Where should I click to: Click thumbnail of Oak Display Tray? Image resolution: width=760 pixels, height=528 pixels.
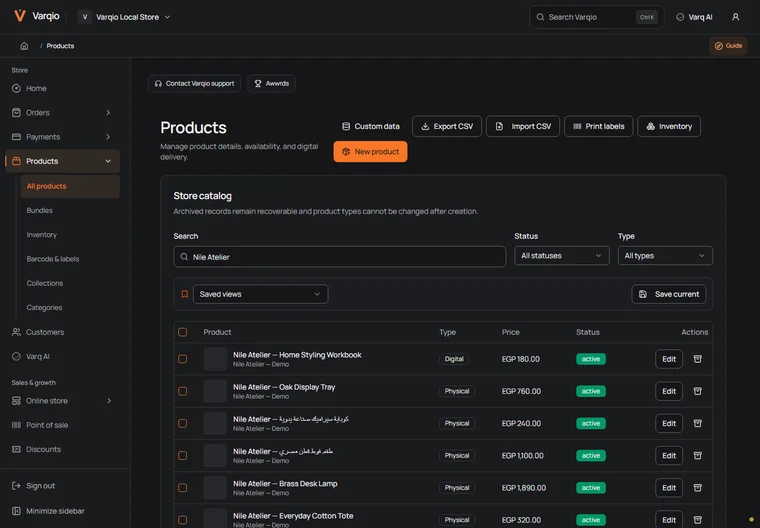215,391
